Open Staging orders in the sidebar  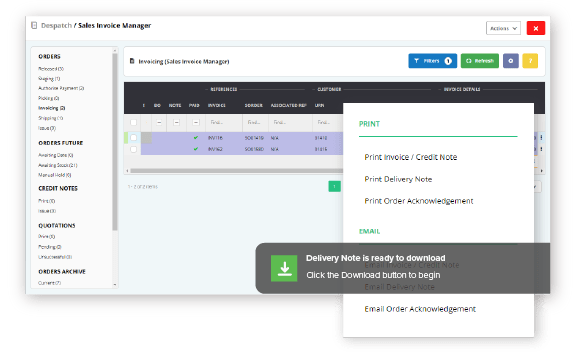[x=49, y=79]
